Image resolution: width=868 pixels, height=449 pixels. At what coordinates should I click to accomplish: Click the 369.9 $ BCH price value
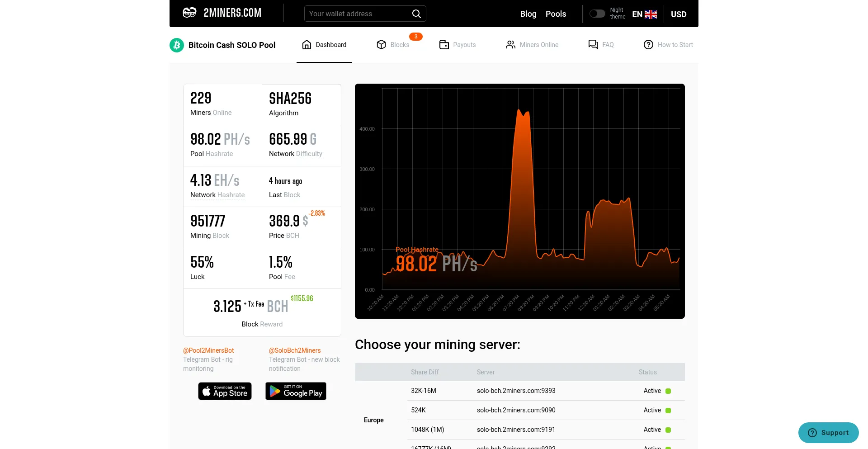pos(288,221)
